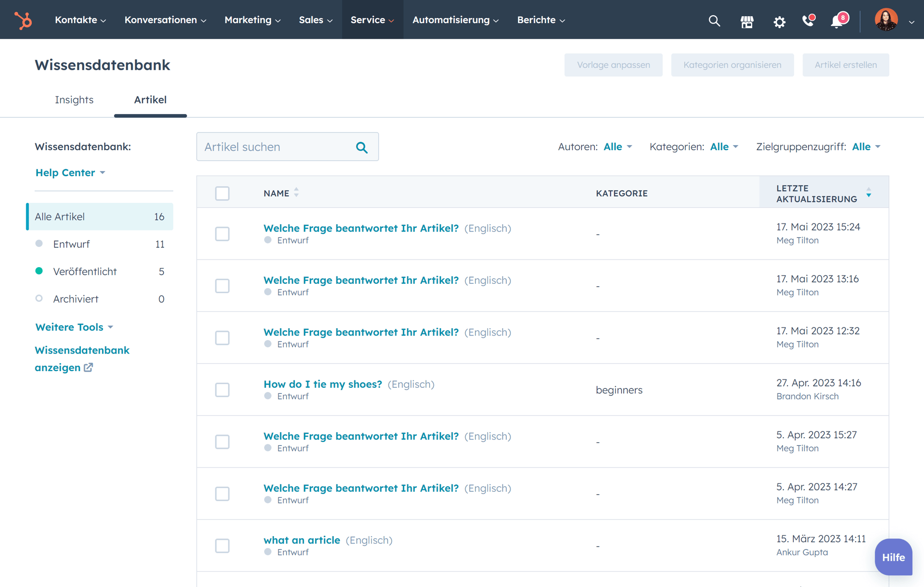Open the global search magnifier icon
924x587 pixels.
pyautogui.click(x=714, y=21)
